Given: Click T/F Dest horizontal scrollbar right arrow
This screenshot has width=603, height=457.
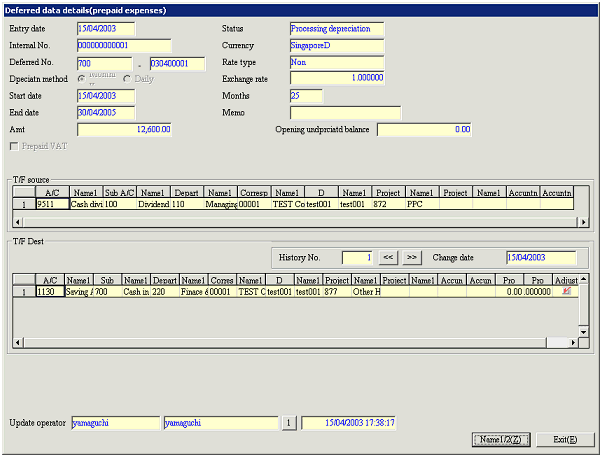Looking at the screenshot, I should click(573, 342).
